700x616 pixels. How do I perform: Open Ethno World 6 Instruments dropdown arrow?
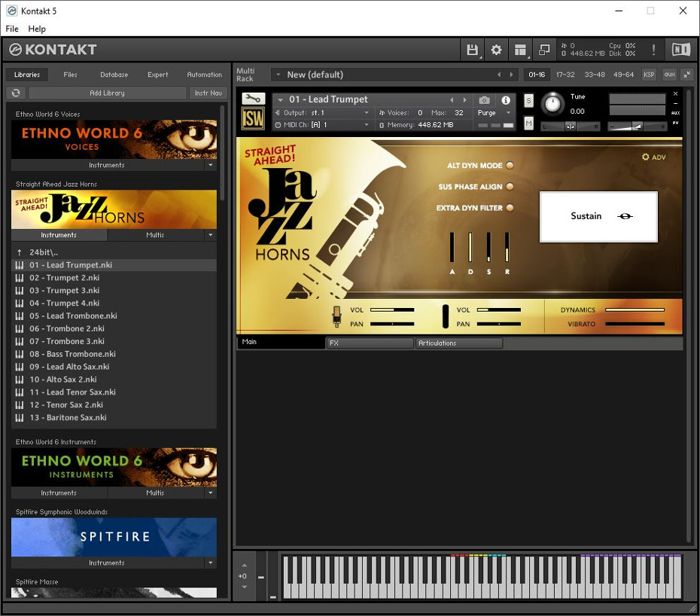(211, 492)
